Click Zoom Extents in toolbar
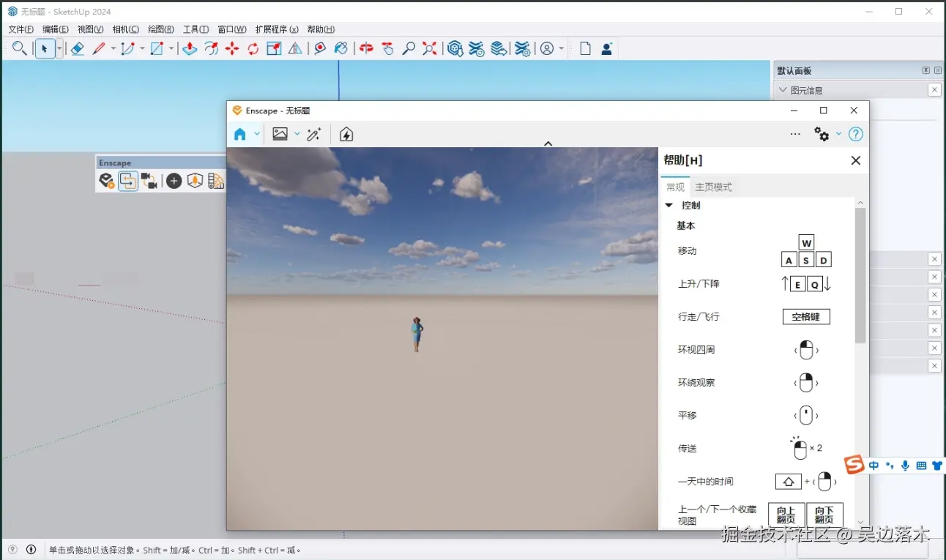This screenshot has height=560, width=946. [430, 48]
